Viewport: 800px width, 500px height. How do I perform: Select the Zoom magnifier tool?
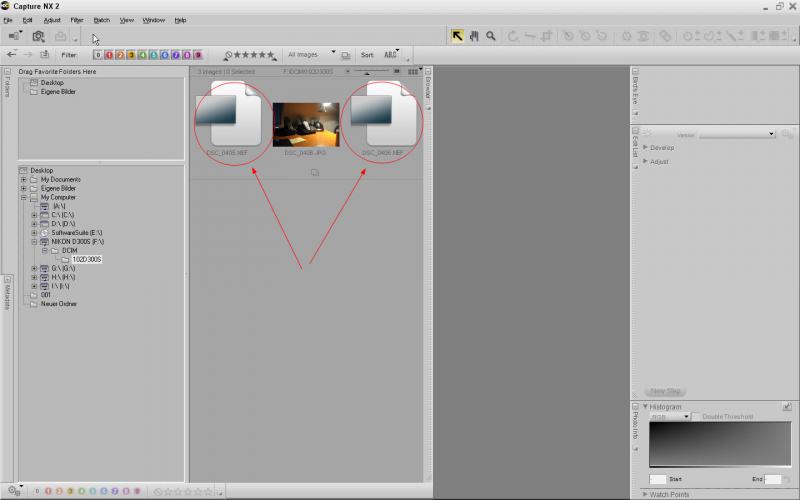(x=491, y=36)
